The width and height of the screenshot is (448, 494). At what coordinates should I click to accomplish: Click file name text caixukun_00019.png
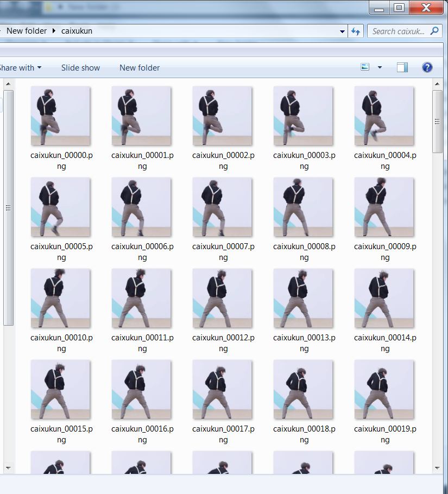[385, 434]
